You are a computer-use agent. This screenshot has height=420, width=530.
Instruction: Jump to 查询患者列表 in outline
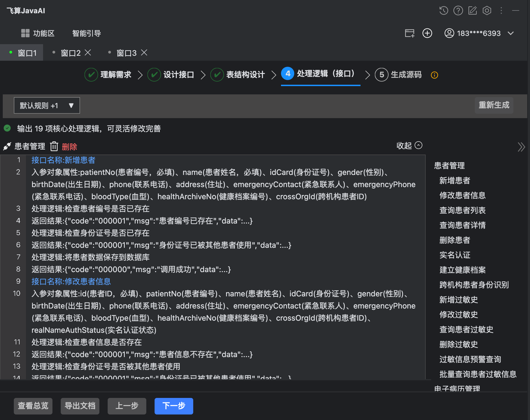463,210
